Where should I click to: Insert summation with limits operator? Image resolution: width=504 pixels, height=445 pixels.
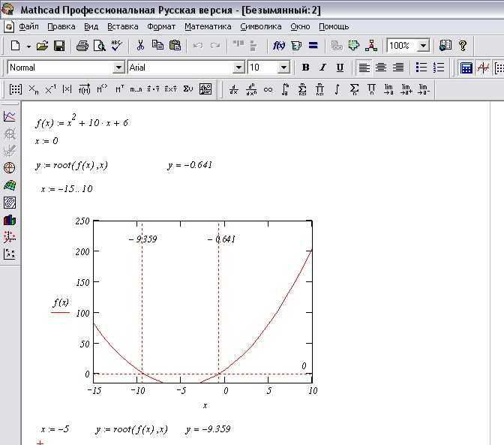(302, 89)
